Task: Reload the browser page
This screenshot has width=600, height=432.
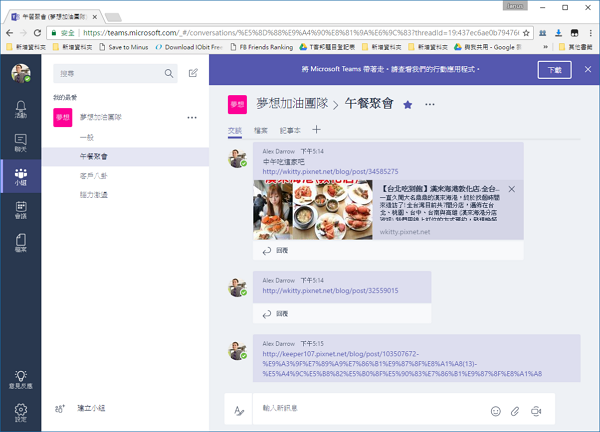Action: point(37,33)
